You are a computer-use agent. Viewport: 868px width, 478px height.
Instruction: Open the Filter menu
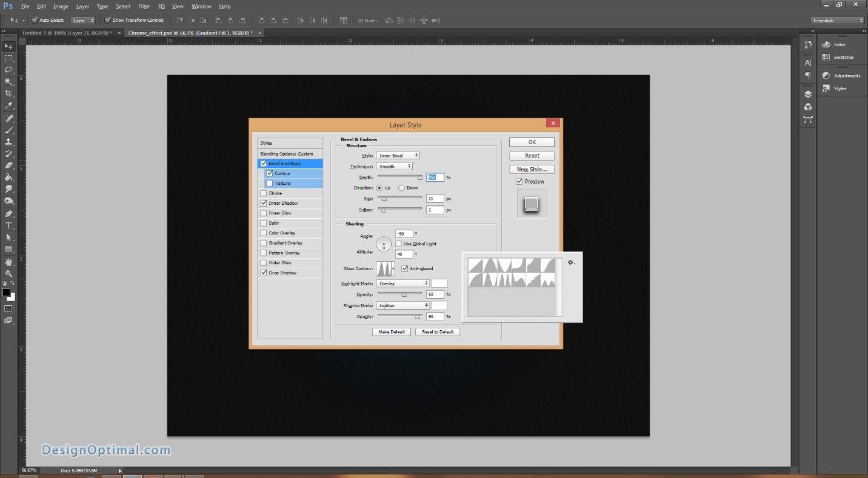[x=144, y=6]
